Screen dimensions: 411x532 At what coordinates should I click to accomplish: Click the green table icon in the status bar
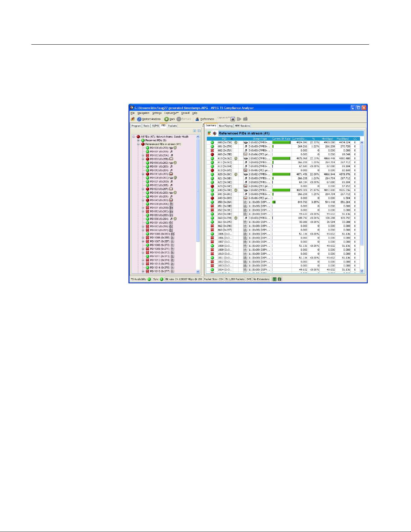coord(274,279)
